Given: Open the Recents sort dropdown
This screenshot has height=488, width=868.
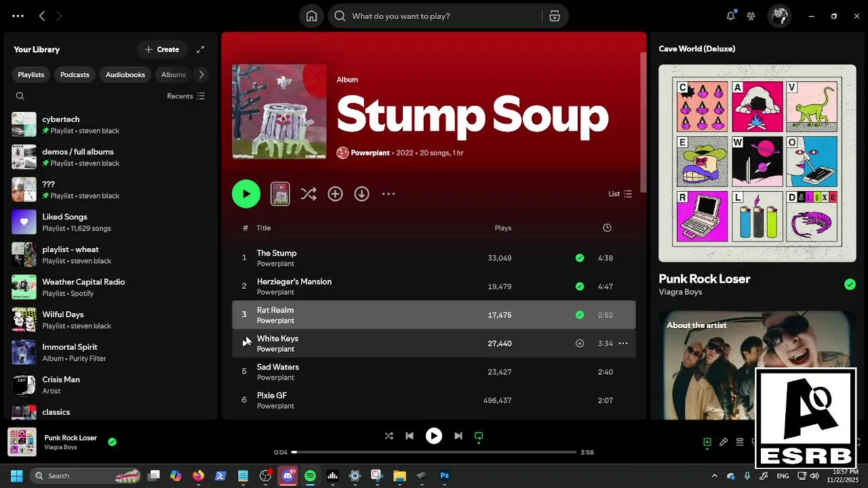Looking at the screenshot, I should [x=186, y=96].
